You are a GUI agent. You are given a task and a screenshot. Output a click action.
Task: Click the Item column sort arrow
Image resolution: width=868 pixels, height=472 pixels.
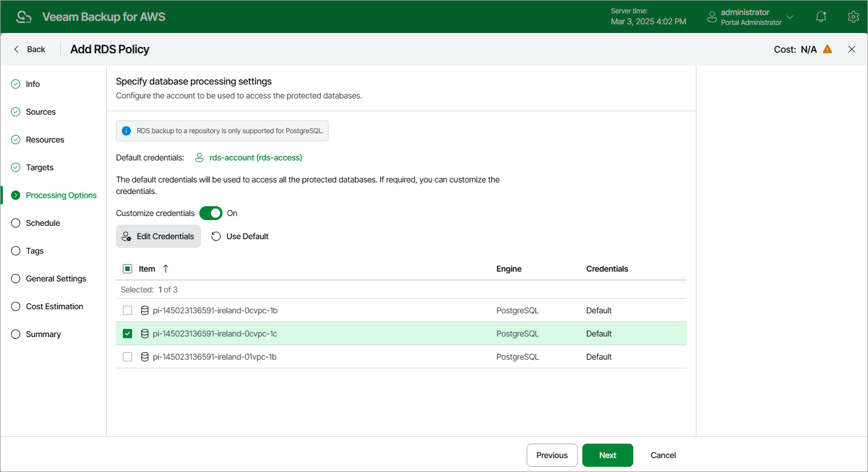click(166, 269)
